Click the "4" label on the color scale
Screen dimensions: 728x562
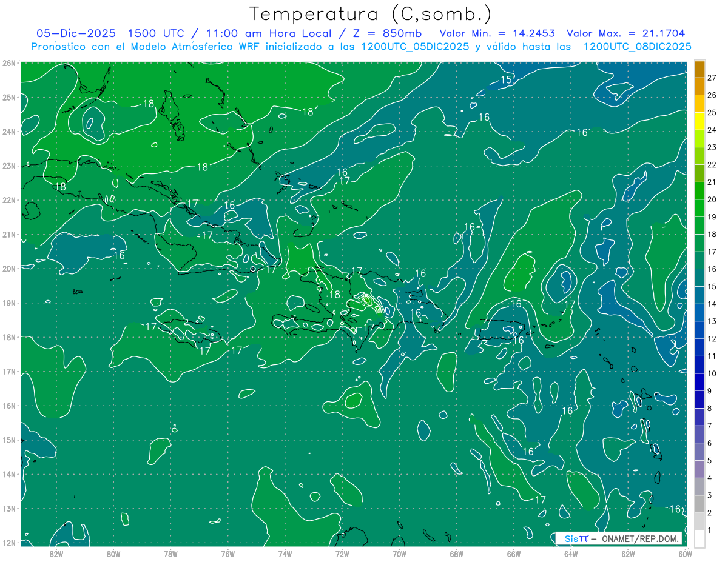[x=710, y=478]
